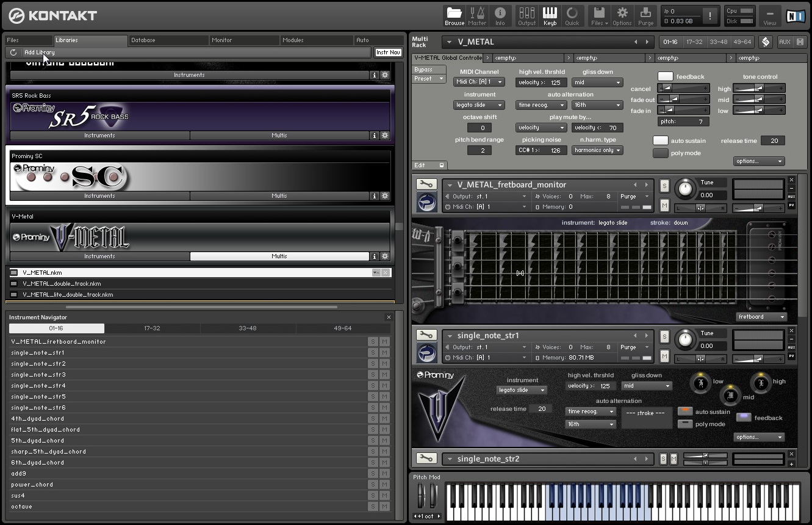Click the Pitch wheel on keyboard
812x525 pixels.
pyautogui.click(x=420, y=495)
